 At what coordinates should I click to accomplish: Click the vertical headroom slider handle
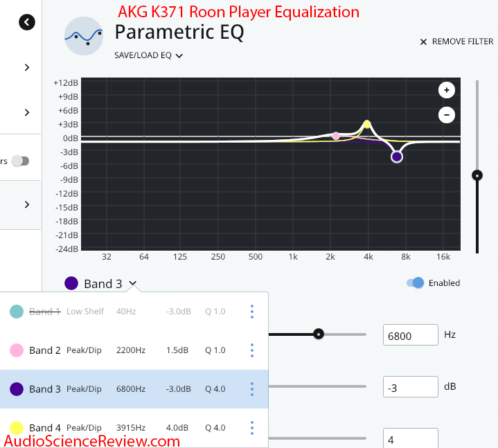point(477,175)
